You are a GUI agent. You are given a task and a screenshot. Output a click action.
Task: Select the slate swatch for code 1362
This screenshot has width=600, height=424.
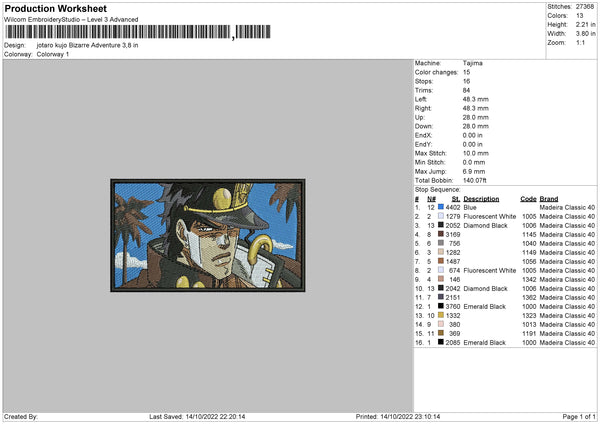click(x=441, y=297)
